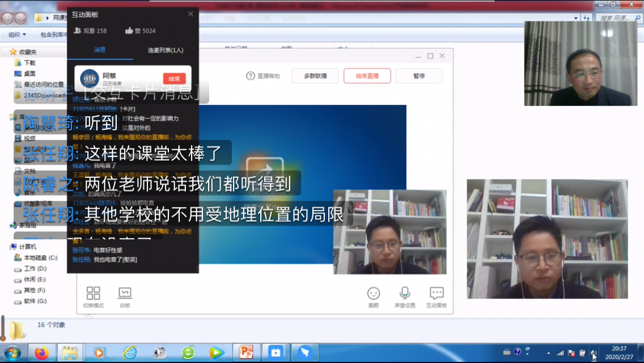Click red 结束 button beside 阿蔡
The image size is (644, 363).
tap(174, 78)
